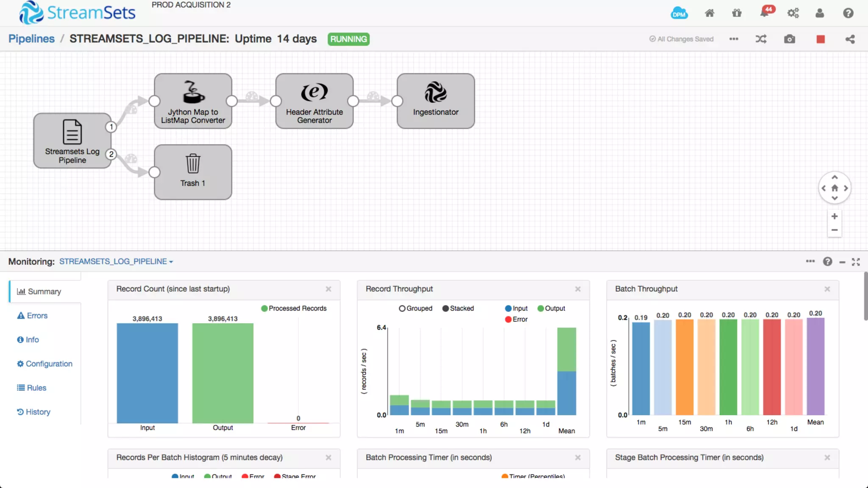Click the DPM cloud icon
This screenshot has width=868, height=488.
tap(679, 13)
